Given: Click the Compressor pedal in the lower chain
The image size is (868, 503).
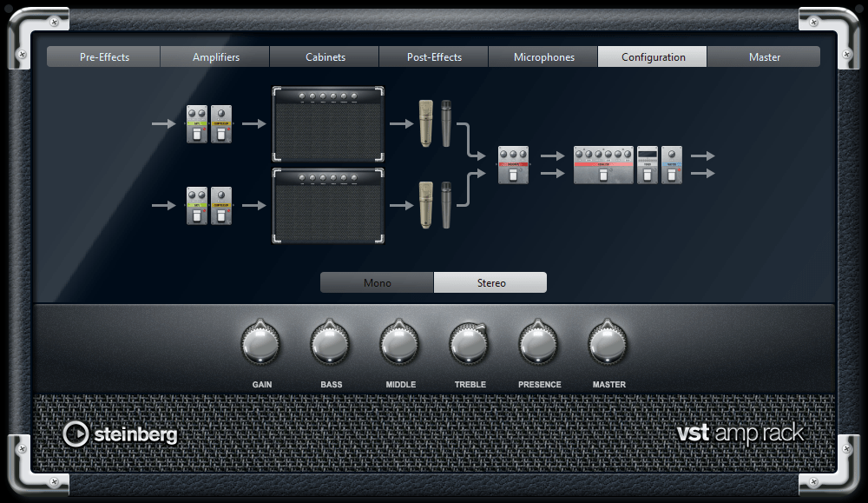Looking at the screenshot, I should pos(221,206).
